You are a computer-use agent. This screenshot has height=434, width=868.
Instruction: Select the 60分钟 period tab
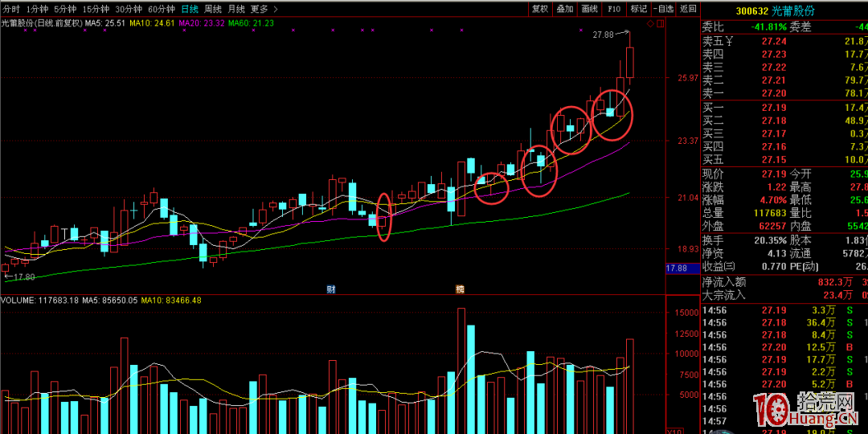tap(161, 9)
